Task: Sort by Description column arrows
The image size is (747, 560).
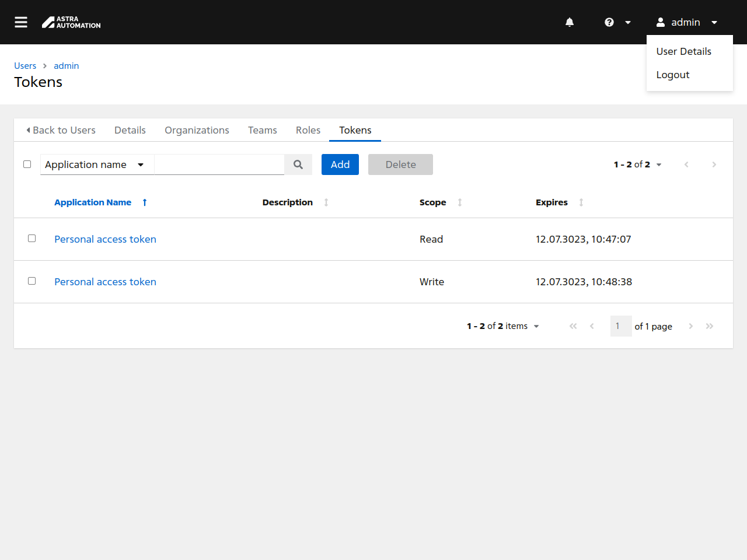Action: (x=326, y=202)
